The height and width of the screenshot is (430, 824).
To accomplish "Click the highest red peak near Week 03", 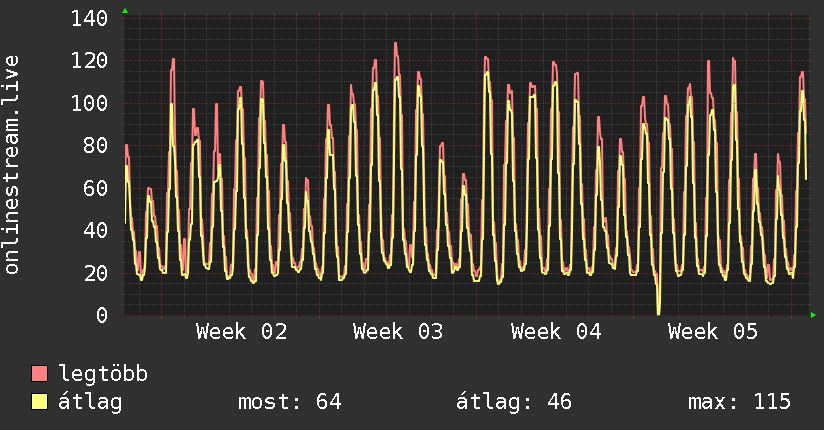I will (396, 44).
